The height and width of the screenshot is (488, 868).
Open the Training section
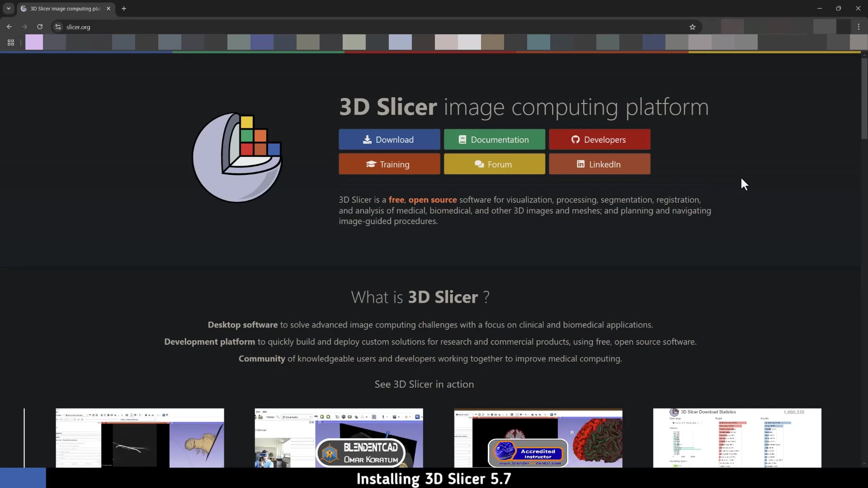click(x=389, y=164)
